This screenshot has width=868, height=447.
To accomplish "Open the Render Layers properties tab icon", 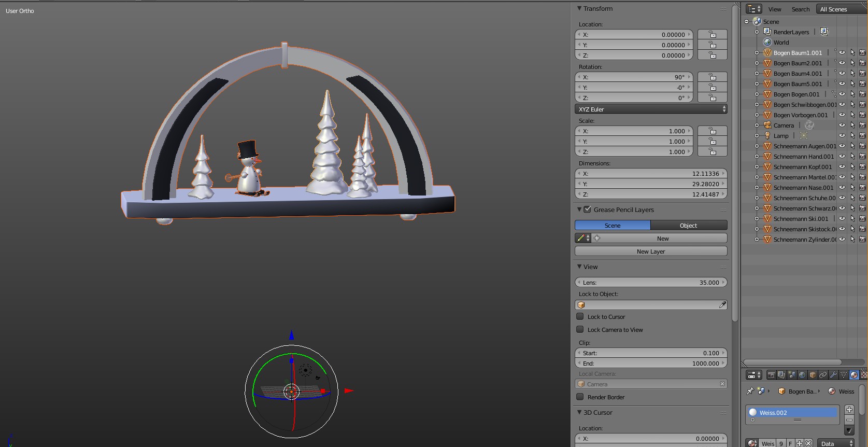I will click(x=781, y=375).
